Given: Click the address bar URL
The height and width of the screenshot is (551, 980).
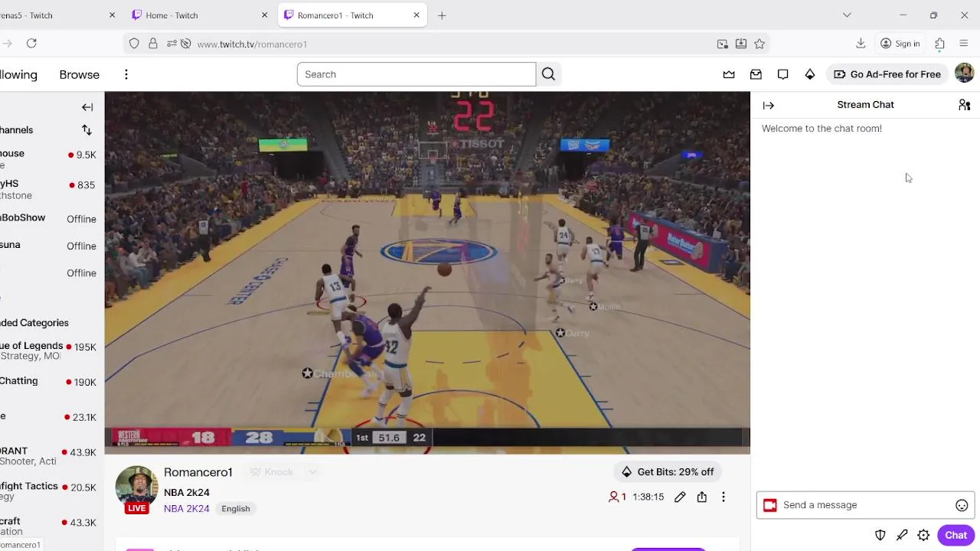Looking at the screenshot, I should click(x=252, y=44).
